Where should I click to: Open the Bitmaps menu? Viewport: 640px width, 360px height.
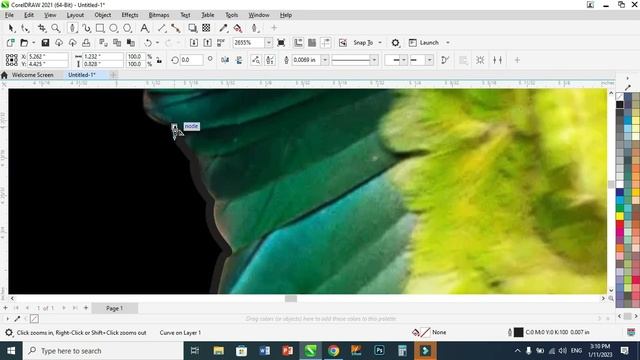pos(159,15)
